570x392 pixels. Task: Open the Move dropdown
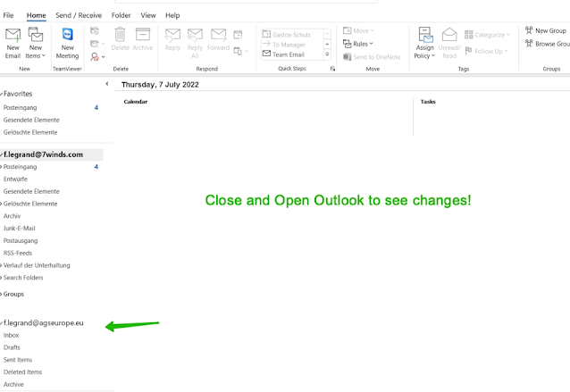[x=358, y=31]
